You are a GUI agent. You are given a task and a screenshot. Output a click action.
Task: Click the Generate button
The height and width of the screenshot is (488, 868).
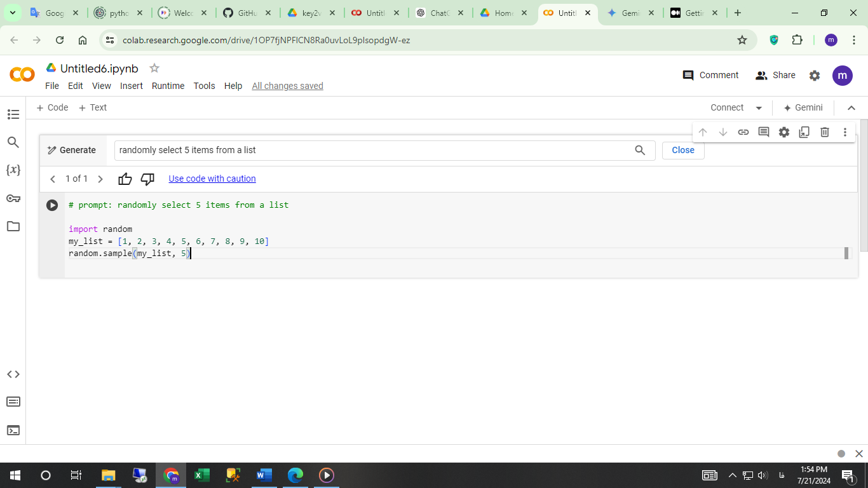(x=72, y=151)
